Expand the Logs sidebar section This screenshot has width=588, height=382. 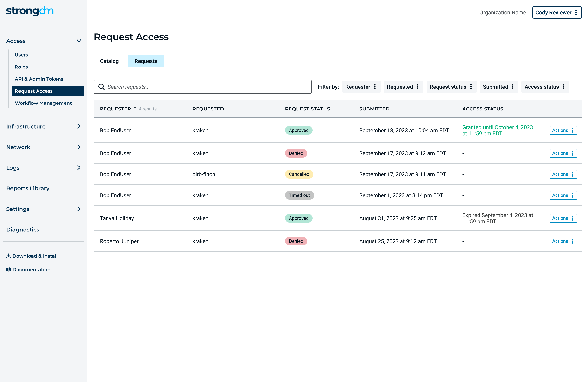[x=79, y=167]
